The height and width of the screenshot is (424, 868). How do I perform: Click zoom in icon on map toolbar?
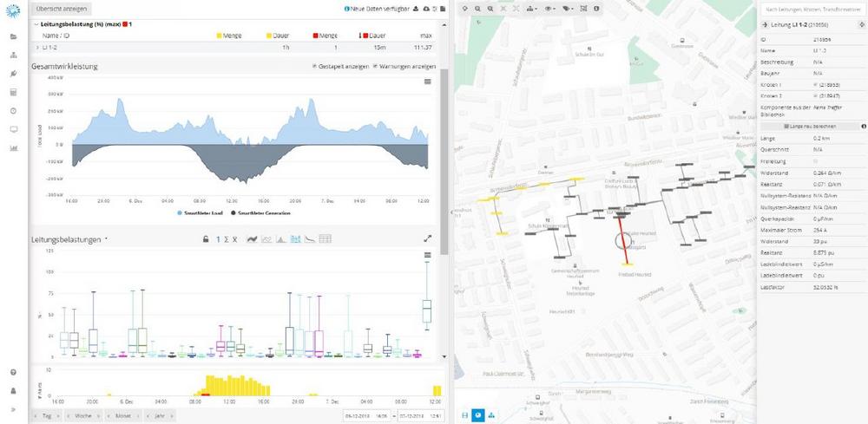coord(477,8)
